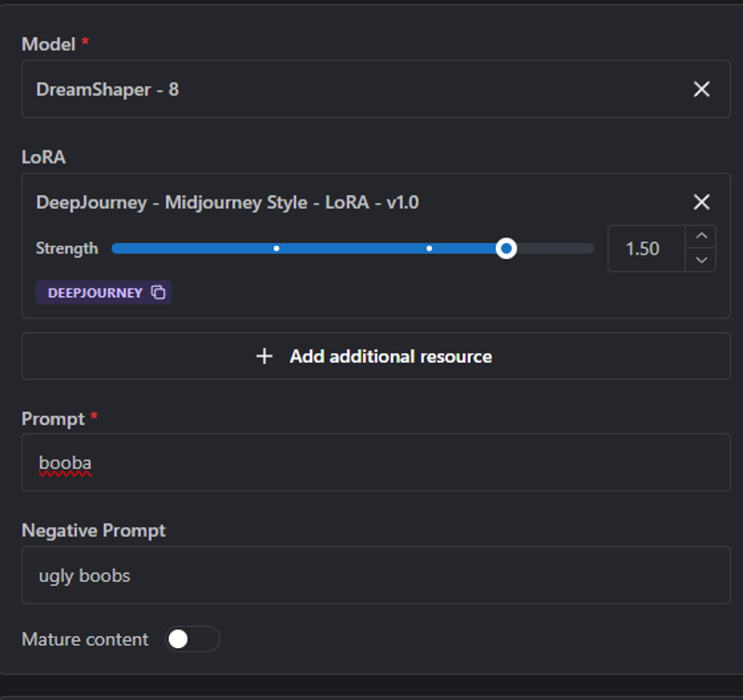Focus the Strength value field showing 1.50
This screenshot has width=743, height=700.
coord(646,249)
